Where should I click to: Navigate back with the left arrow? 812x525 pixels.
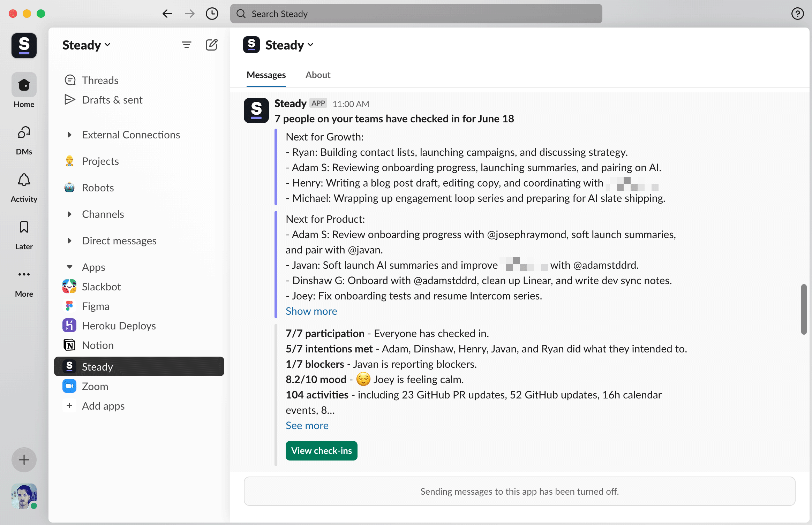(x=167, y=14)
